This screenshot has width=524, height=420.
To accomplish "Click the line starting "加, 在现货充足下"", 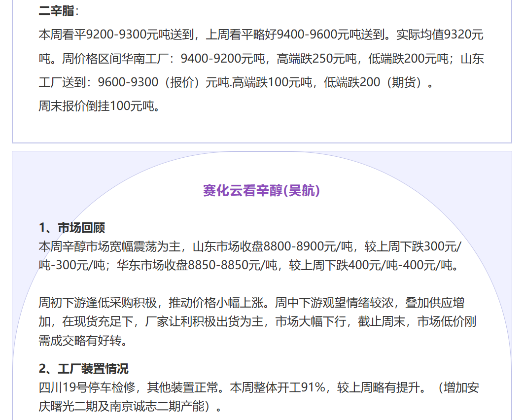I will [257, 321].
